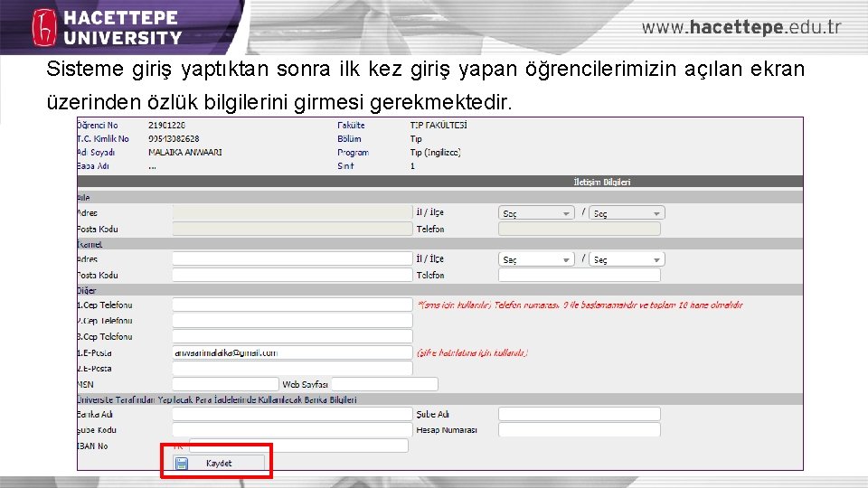This screenshot has height=488, width=868.
Task: Click the 2.E-Posta input field
Action: coord(292,369)
